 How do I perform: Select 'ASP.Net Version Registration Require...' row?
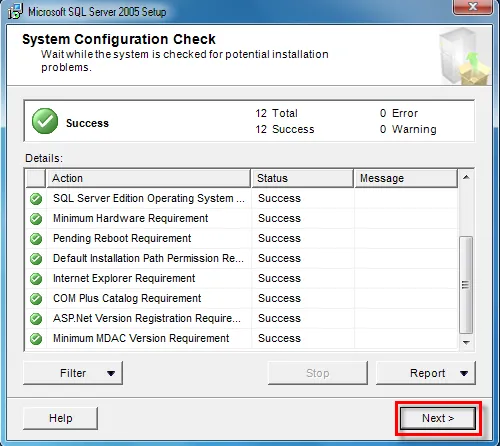242,318
